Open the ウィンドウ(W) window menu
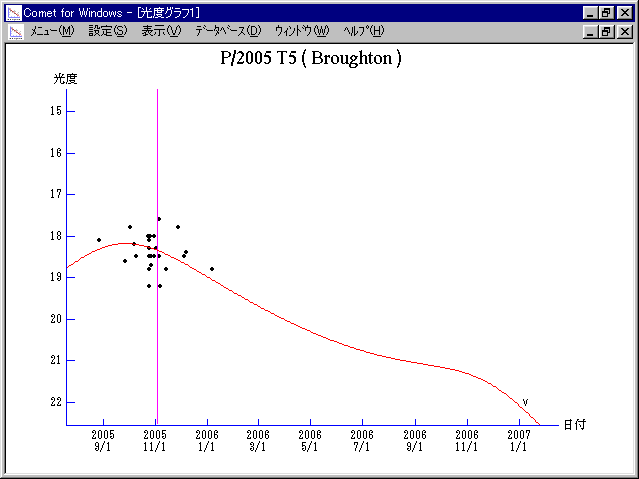This screenshot has height=479, width=639. coord(301,31)
